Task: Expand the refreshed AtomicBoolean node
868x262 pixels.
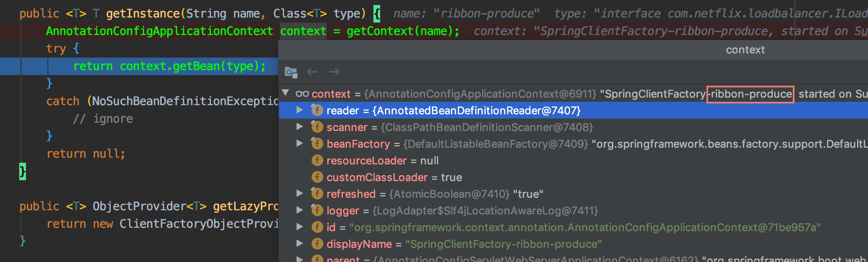Action: click(299, 194)
